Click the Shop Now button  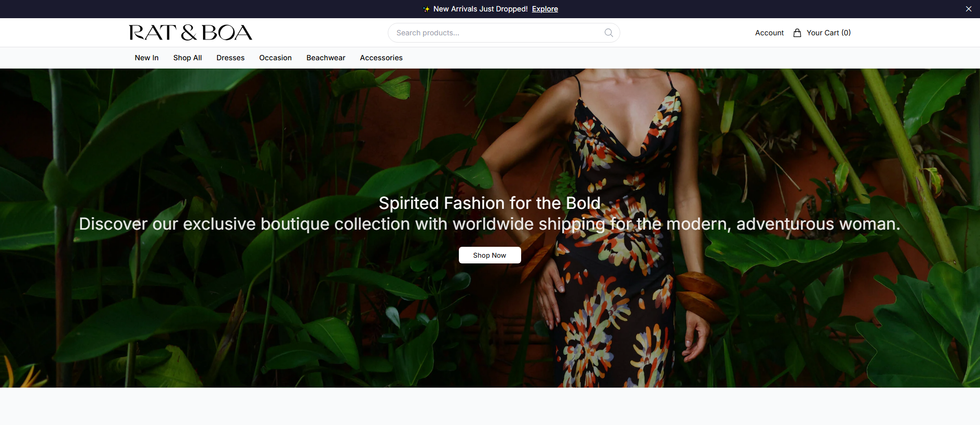(x=489, y=255)
